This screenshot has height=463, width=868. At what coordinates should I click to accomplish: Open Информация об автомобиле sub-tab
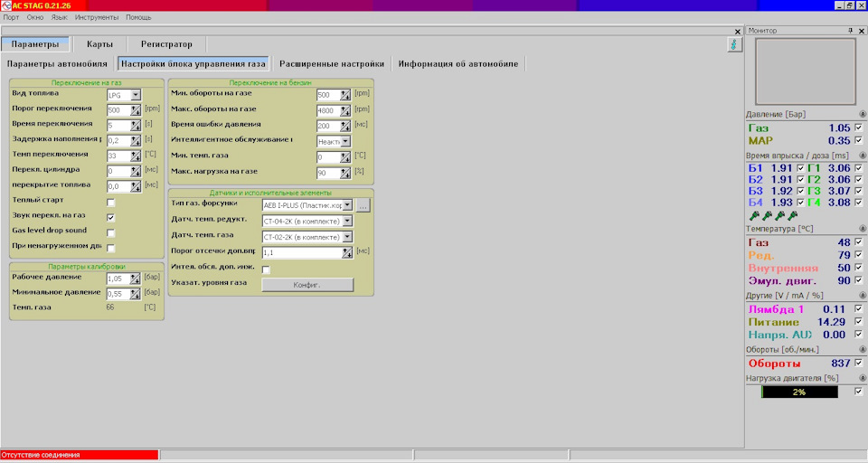coord(458,63)
